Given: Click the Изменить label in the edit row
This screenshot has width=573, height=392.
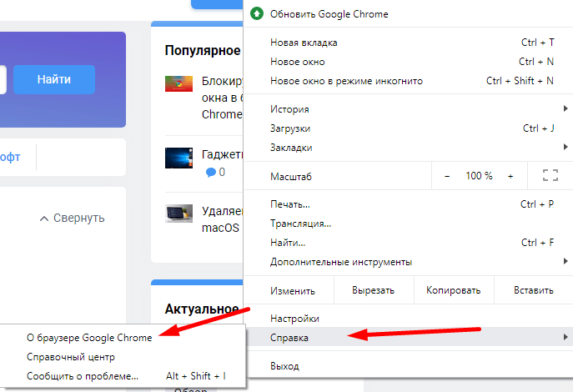Looking at the screenshot, I should click(x=293, y=291).
